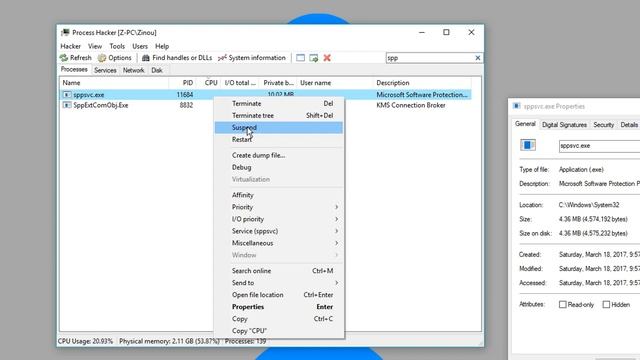
Task: Expand the I/O priority submenu
Action: [x=279, y=219]
